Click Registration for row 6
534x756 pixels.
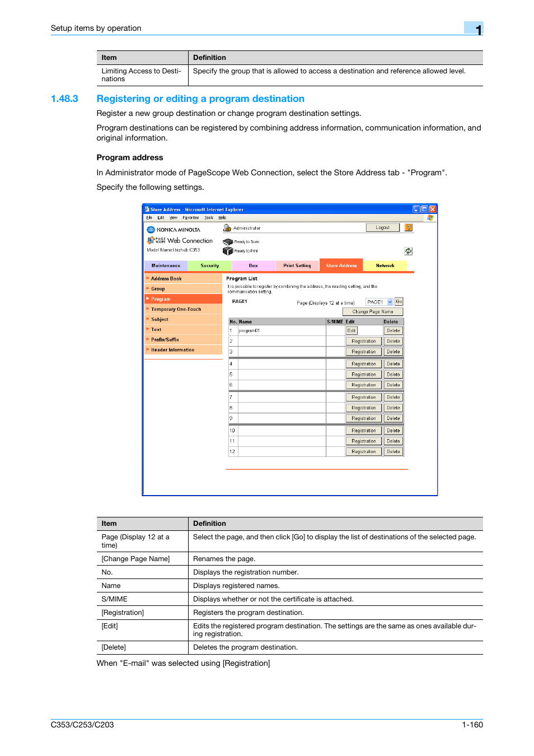364,385
